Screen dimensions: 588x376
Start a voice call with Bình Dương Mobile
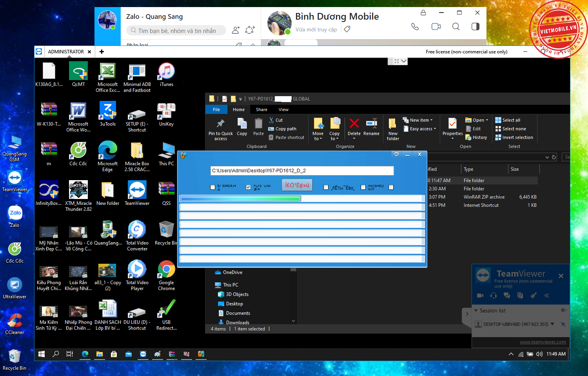coord(415,27)
